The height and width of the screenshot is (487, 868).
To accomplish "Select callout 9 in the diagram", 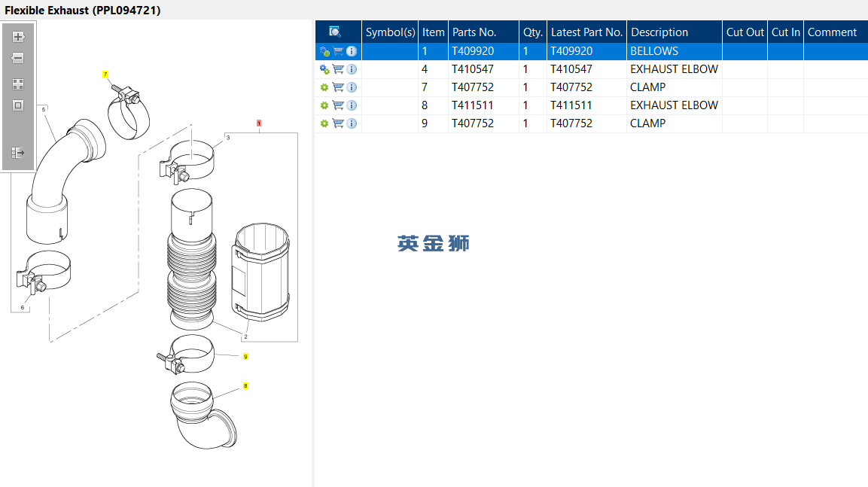I will [245, 356].
